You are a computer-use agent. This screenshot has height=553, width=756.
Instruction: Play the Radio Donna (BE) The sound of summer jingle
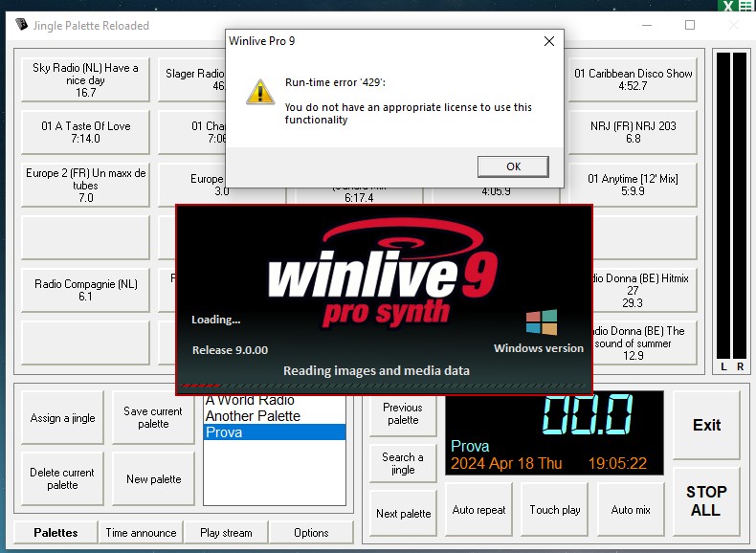(645, 343)
